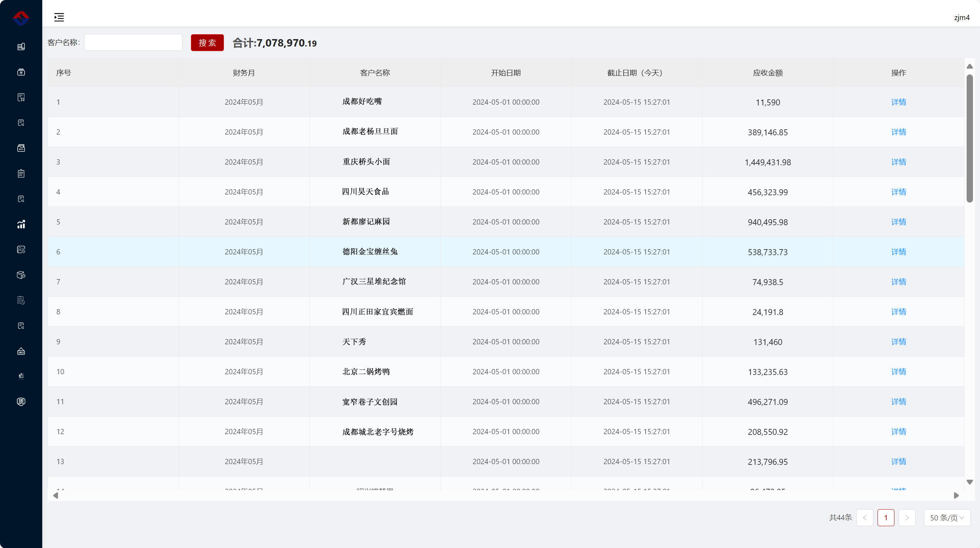980x548 pixels.
Task: Open the announcement document icon below the cart icon
Action: click(x=21, y=123)
